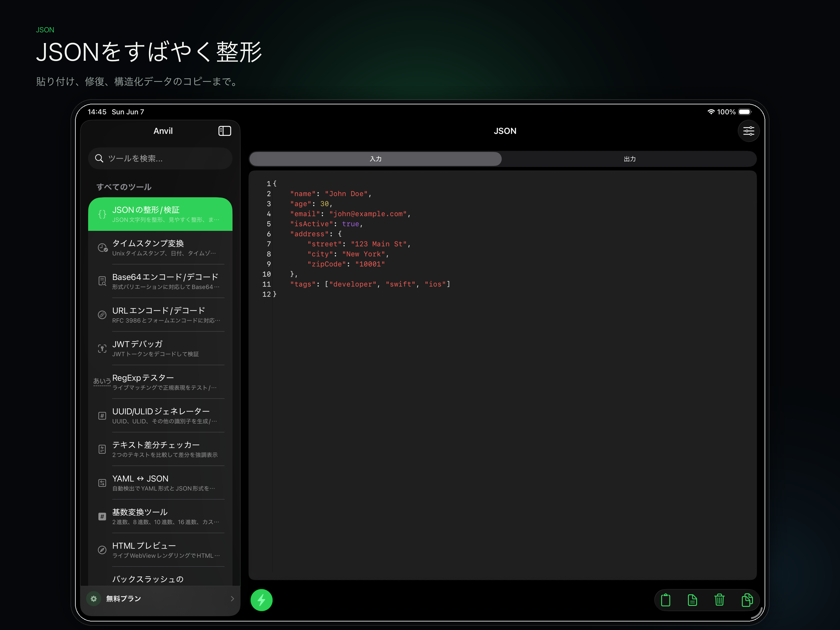Click the "New York" value
This screenshot has width=840, height=630.
[364, 254]
